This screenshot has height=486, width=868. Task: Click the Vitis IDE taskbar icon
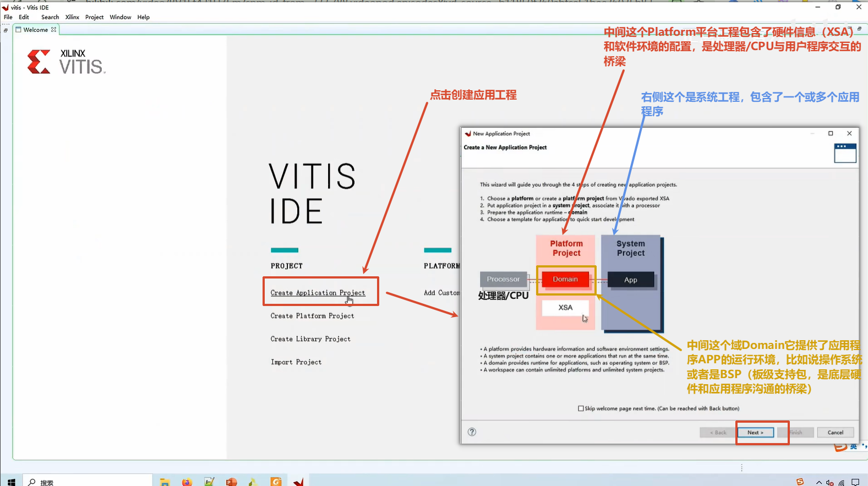pyautogui.click(x=298, y=482)
